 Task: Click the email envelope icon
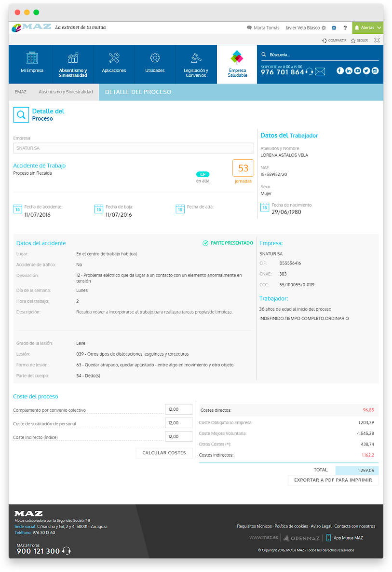[320, 71]
